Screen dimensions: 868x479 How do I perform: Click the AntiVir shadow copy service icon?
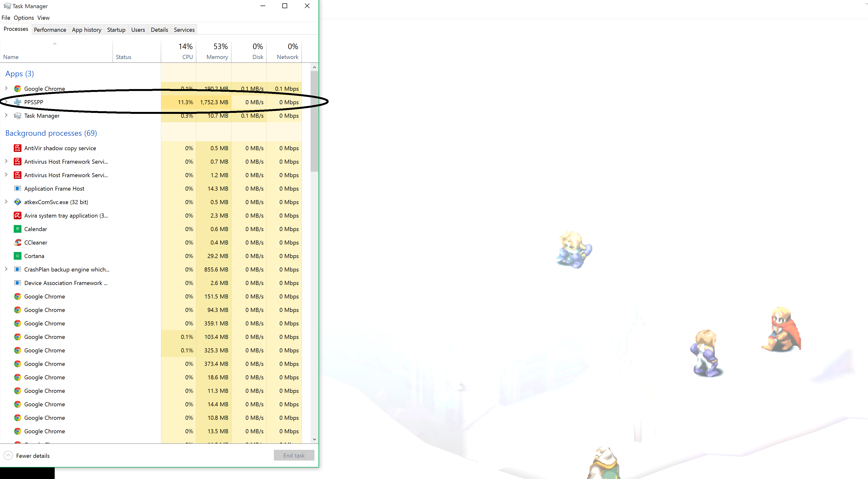(18, 148)
